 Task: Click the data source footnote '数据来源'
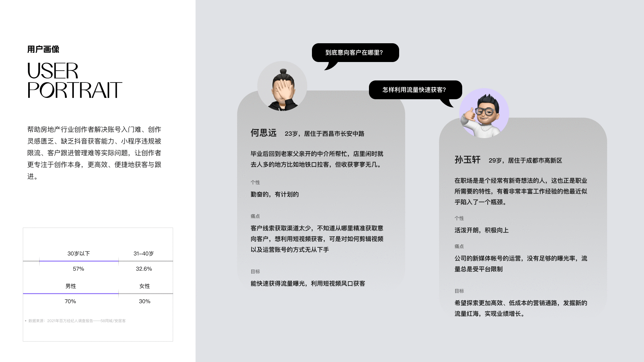coord(75,321)
